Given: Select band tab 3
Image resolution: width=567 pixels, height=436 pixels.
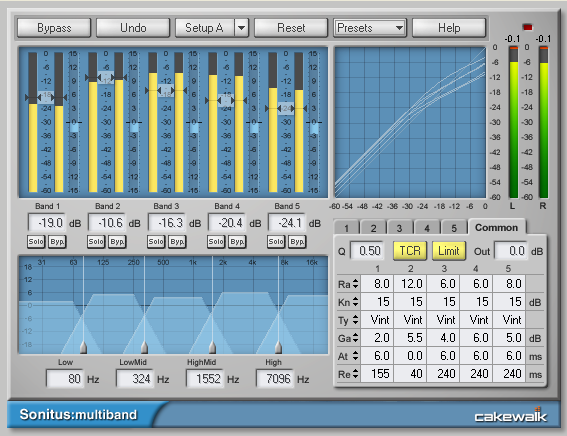Looking at the screenshot, I should (x=400, y=228).
